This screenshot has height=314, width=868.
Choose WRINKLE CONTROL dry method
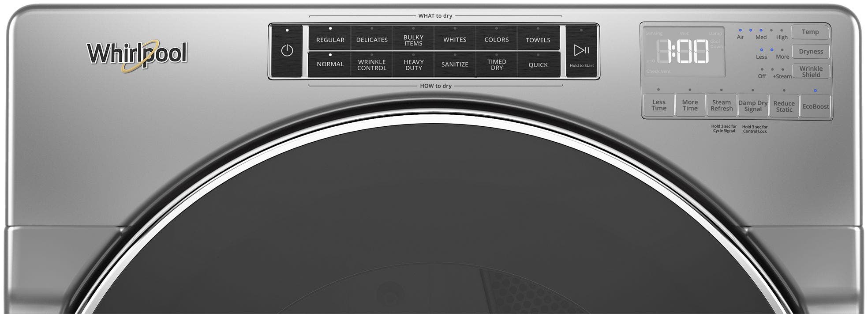(x=372, y=65)
